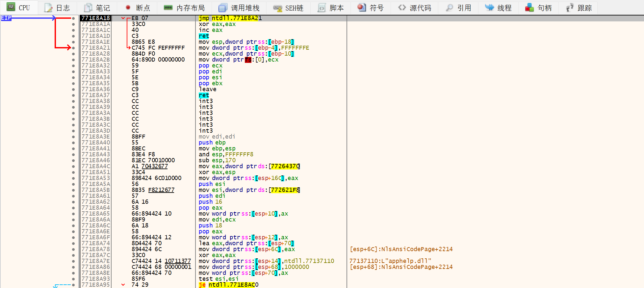
Task: Toggle breakpoint dot at address 771E8A4C
Action: (73, 166)
